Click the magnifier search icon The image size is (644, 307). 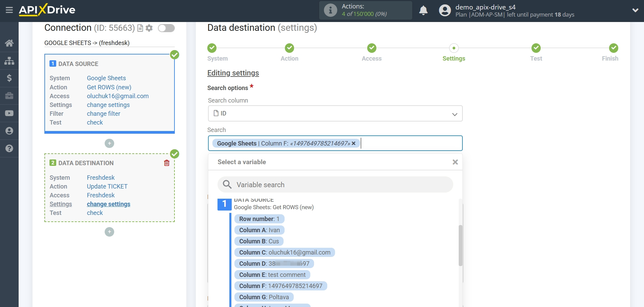click(227, 184)
